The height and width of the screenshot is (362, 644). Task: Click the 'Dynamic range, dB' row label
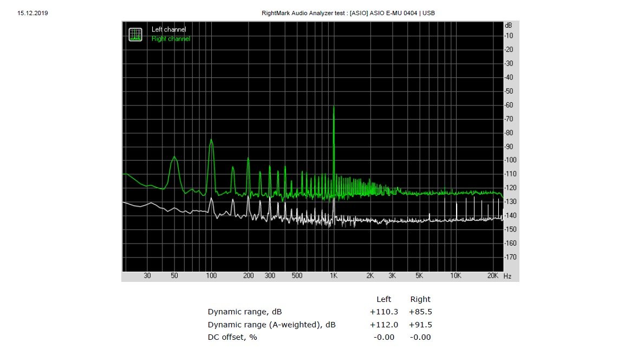click(245, 312)
